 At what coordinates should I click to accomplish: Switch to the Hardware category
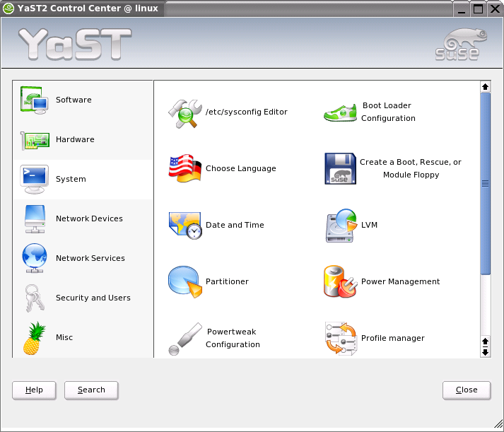tap(75, 140)
